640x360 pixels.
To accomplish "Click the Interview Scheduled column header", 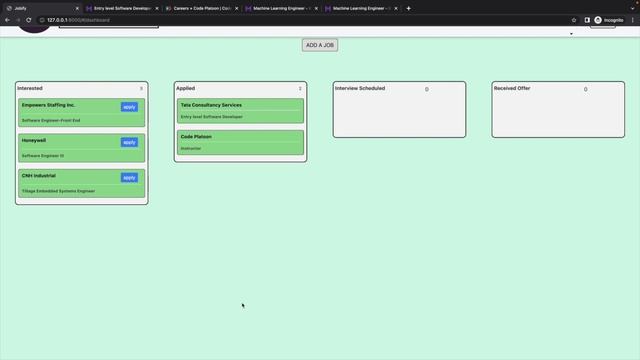I will (x=360, y=88).
